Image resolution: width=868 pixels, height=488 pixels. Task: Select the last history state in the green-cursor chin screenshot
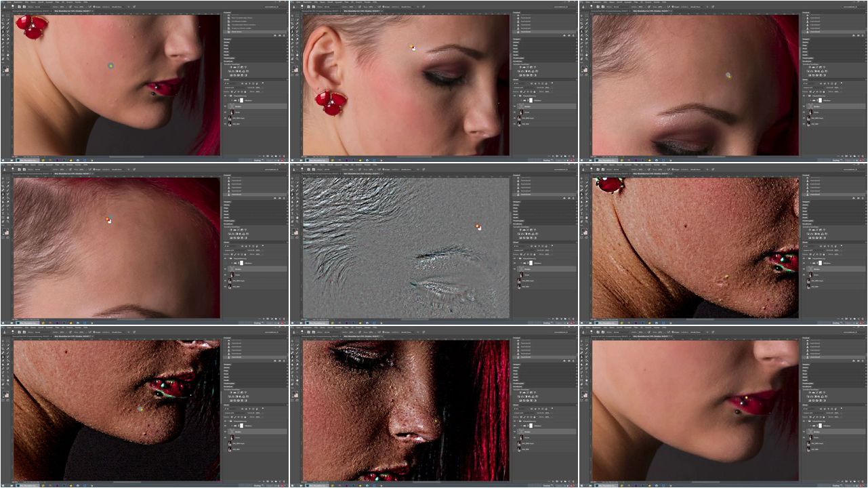255,32
